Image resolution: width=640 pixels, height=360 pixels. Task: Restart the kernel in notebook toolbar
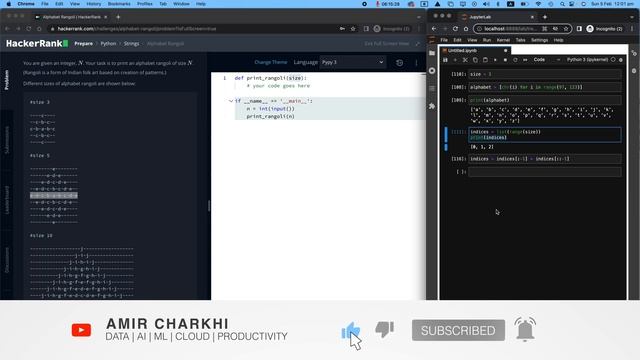point(515,60)
